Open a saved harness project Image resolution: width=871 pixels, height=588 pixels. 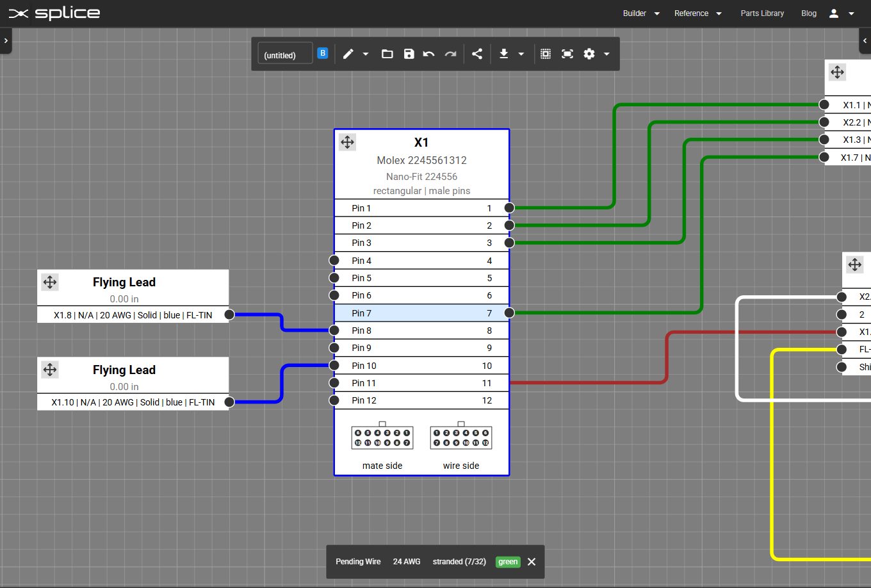tap(387, 54)
